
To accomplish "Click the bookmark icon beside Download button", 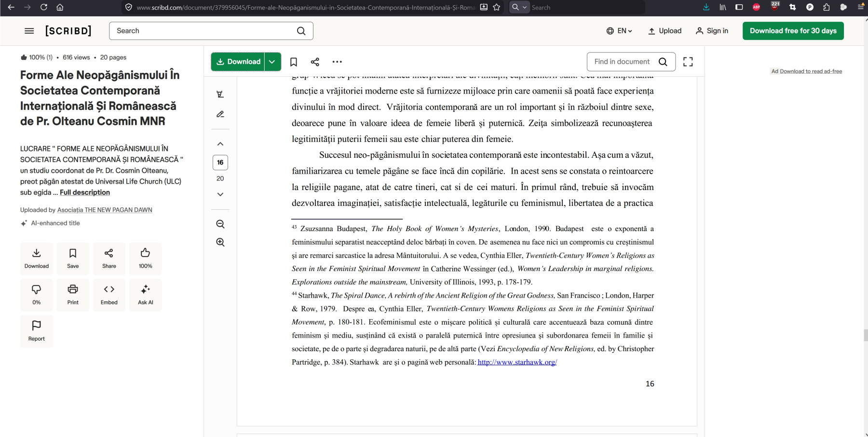I will pos(293,62).
